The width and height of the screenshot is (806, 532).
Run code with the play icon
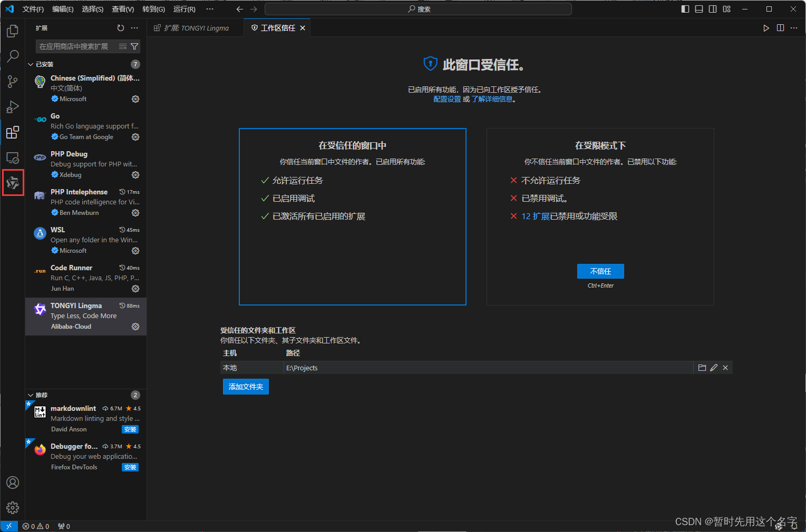click(766, 28)
